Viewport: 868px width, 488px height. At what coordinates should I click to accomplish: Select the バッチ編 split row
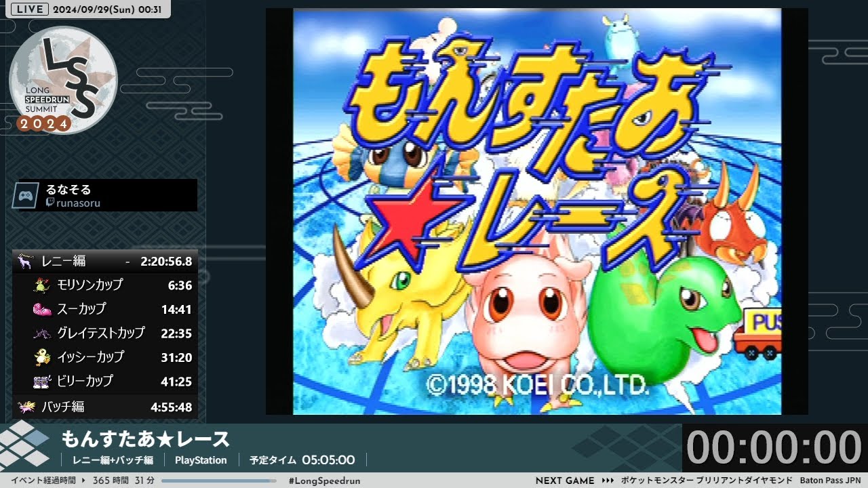105,407
